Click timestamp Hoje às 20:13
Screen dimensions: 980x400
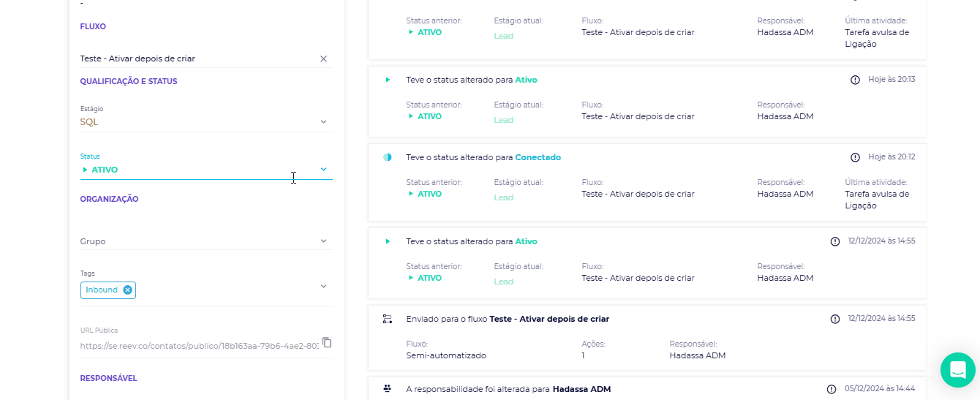(892, 80)
